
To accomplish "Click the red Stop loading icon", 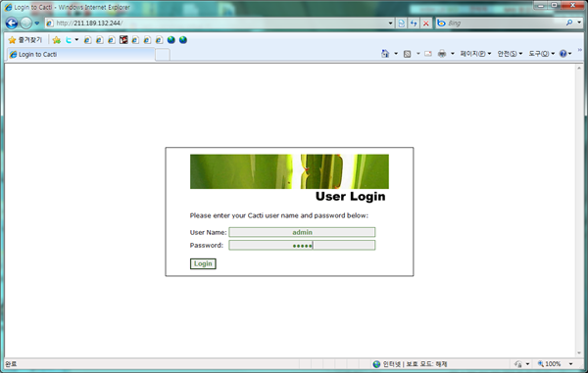I will tap(426, 23).
